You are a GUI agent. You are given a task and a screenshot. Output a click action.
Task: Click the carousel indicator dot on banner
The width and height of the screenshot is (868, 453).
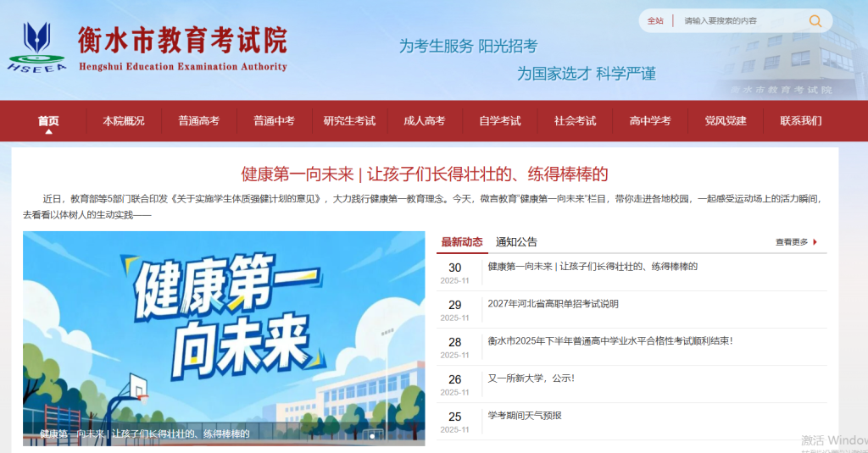(x=372, y=436)
